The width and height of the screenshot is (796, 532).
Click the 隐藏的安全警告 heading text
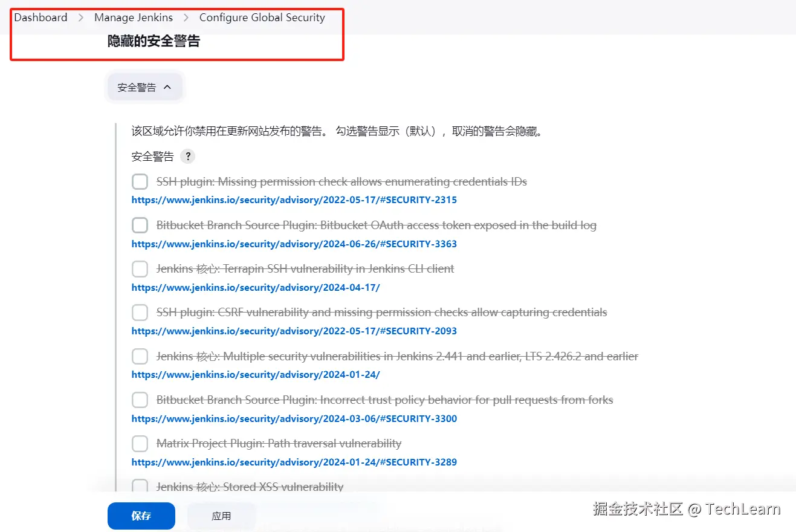(x=154, y=41)
